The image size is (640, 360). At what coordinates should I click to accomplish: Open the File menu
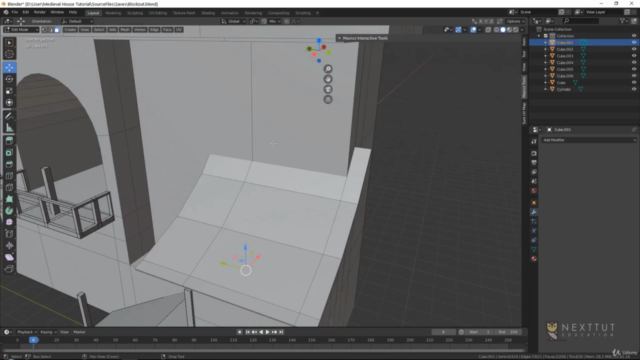point(15,12)
